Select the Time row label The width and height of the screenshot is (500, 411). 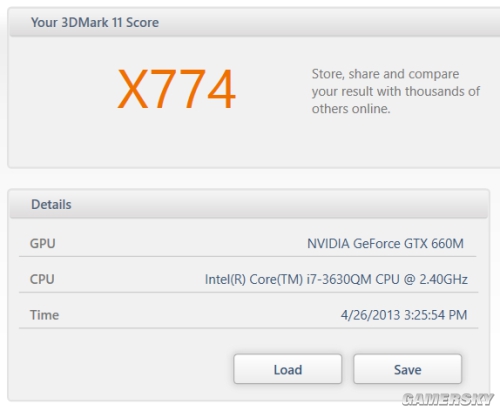tap(44, 315)
